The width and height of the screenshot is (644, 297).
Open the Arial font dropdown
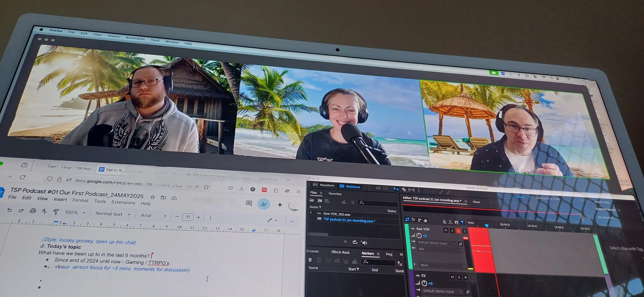154,215
